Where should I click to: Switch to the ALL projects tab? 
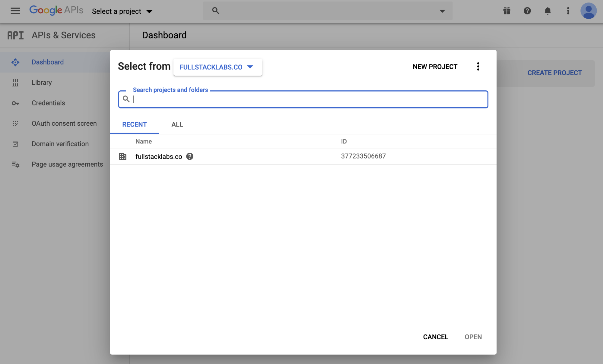point(177,124)
